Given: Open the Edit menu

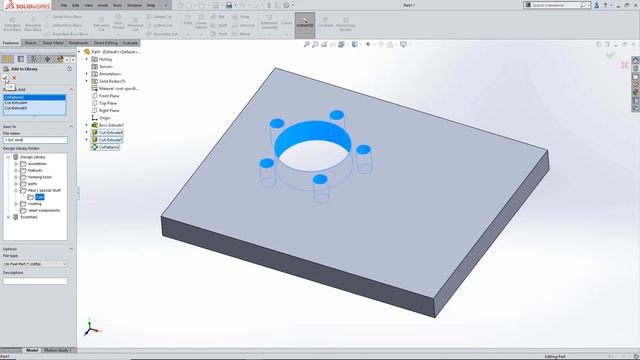Looking at the screenshot, I should [76, 5].
